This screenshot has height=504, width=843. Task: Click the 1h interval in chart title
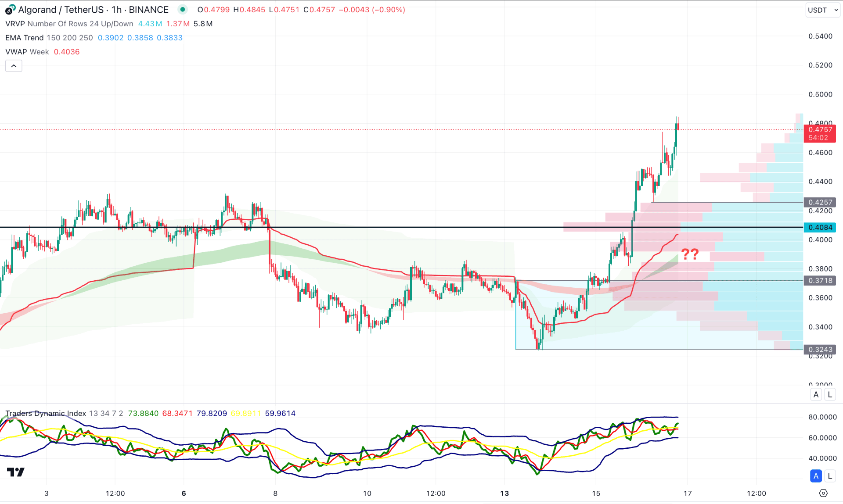point(116,10)
